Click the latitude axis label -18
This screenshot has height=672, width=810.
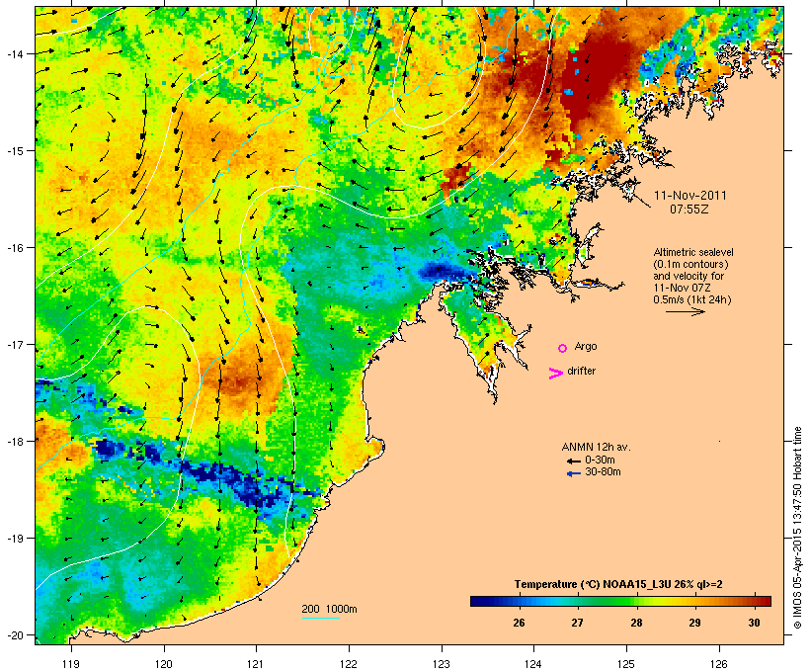[x=15, y=442]
